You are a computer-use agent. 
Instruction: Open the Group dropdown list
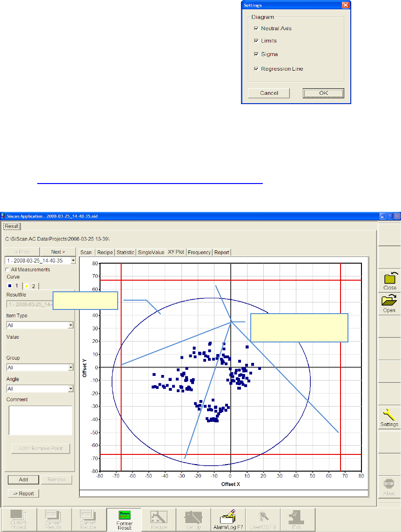coord(71,368)
